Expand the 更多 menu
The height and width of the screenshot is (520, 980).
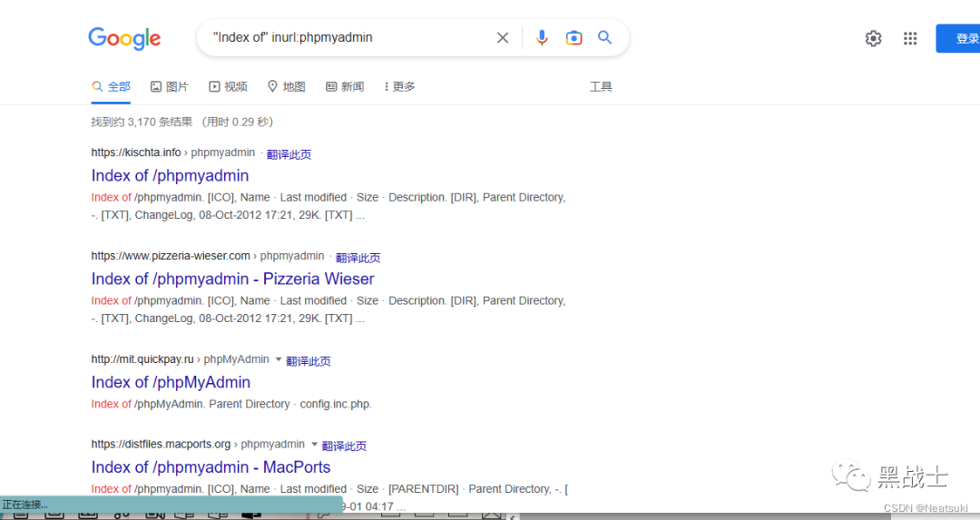(x=400, y=86)
